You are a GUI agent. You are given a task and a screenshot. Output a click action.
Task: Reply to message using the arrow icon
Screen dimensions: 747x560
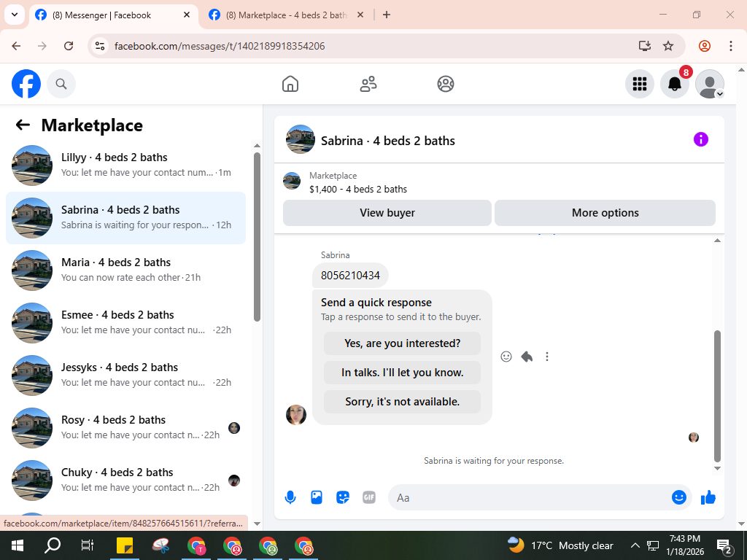click(x=527, y=357)
